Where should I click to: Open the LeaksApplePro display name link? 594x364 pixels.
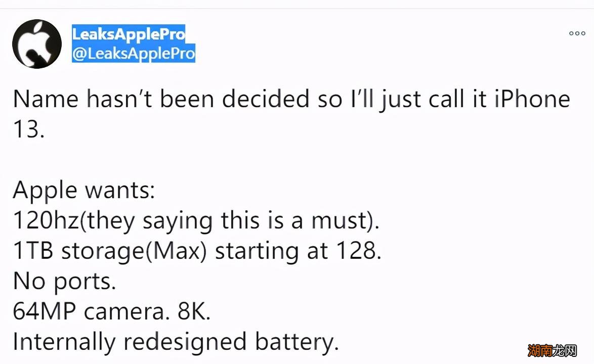point(129,34)
